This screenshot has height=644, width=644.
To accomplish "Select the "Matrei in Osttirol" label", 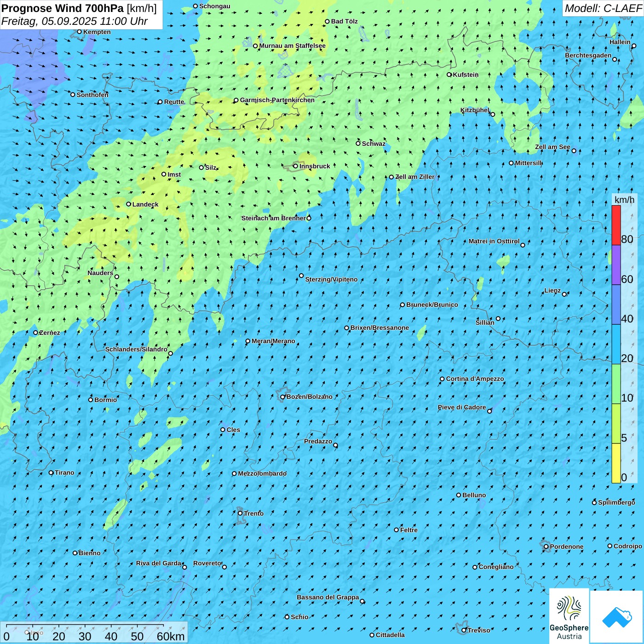I will click(494, 241).
